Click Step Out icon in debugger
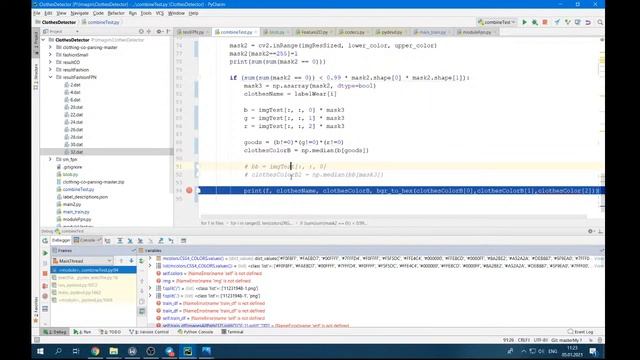This screenshot has width=640, height=360. coord(161,241)
